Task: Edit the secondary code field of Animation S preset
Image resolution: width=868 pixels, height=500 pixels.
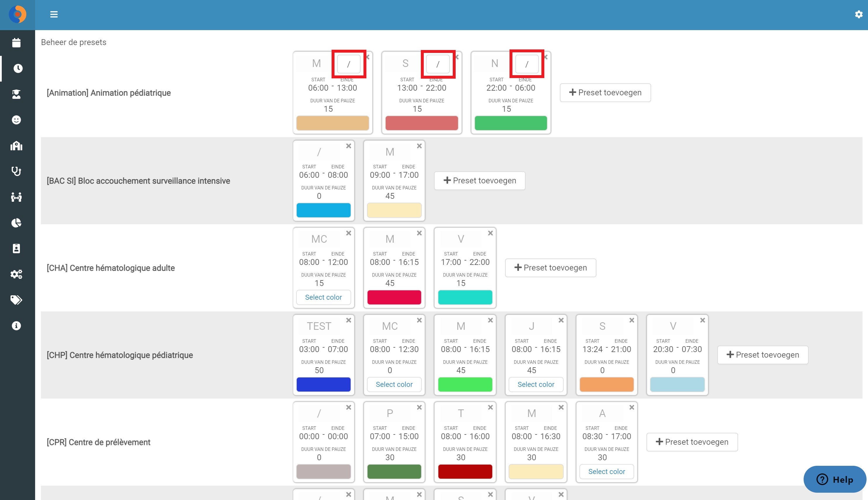Action: pos(438,64)
